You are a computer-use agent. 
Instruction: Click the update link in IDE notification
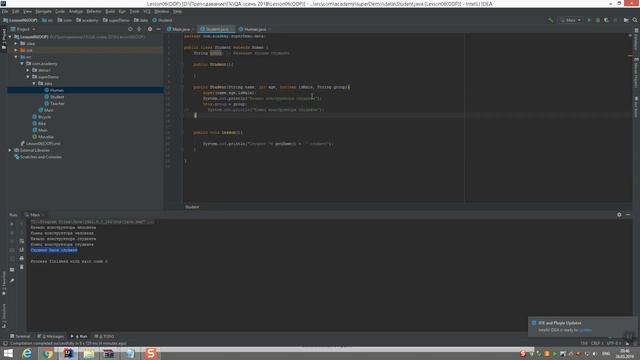click(585, 330)
